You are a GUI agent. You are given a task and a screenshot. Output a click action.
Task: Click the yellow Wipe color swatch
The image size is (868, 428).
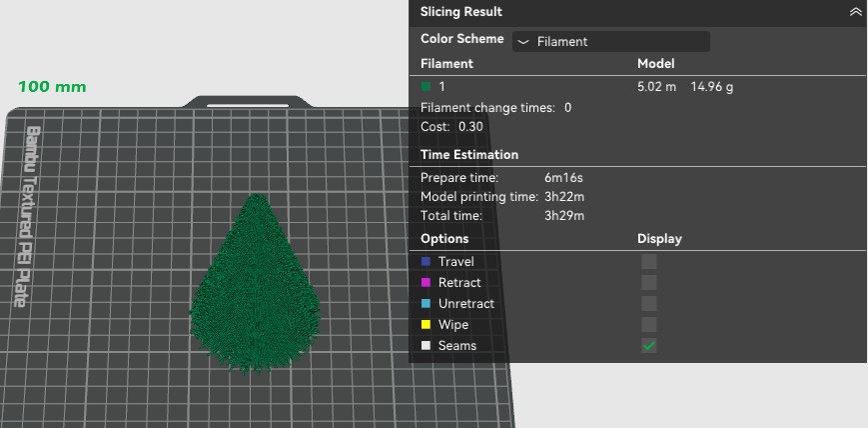click(426, 325)
